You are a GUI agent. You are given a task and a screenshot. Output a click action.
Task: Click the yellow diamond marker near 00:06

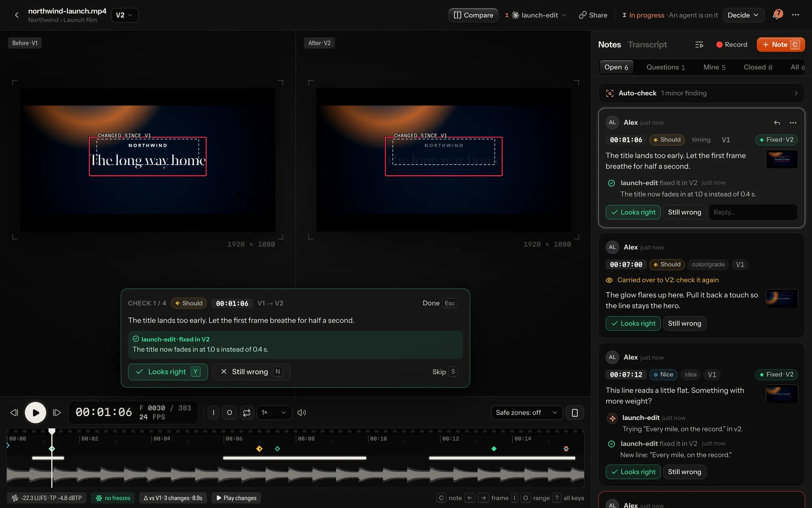(x=259, y=449)
